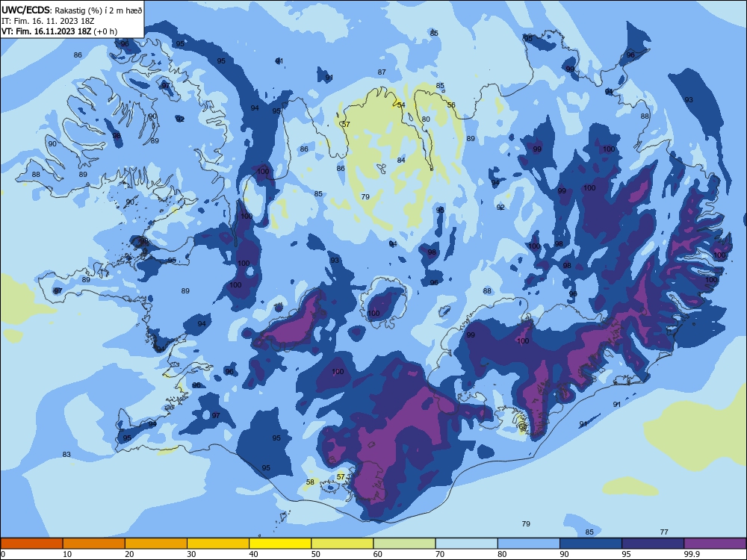The height and width of the screenshot is (560, 747).
Task: Select the legend tick label '50'
Action: [315, 554]
